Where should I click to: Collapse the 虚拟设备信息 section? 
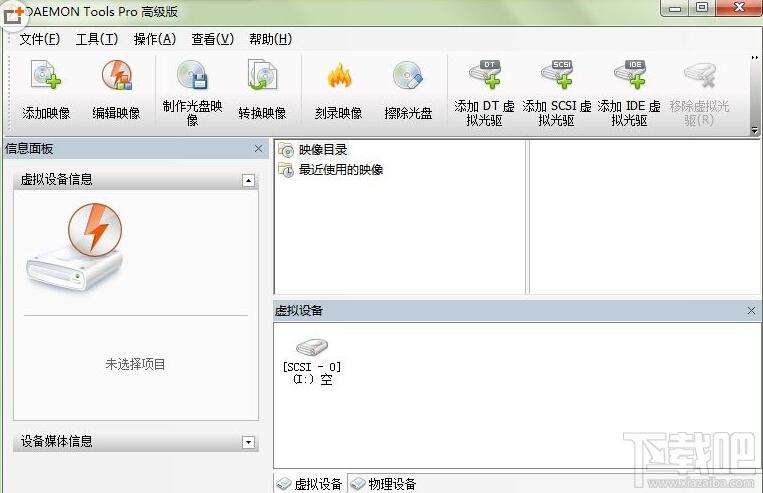(x=248, y=181)
